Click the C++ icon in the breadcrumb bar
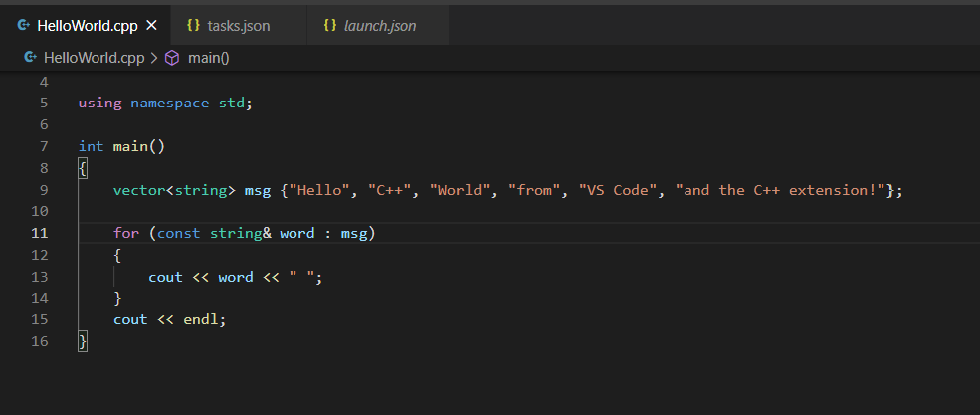Viewport: 980px width, 415px height. click(x=30, y=58)
